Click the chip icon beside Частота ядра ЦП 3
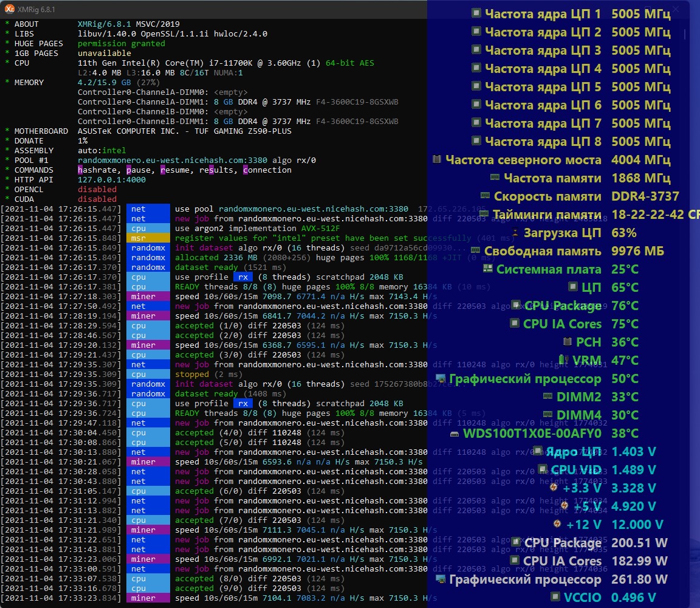 [476, 49]
